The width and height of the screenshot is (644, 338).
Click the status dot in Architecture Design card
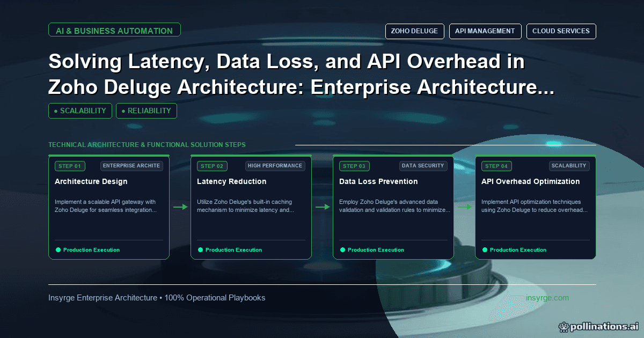click(x=58, y=249)
